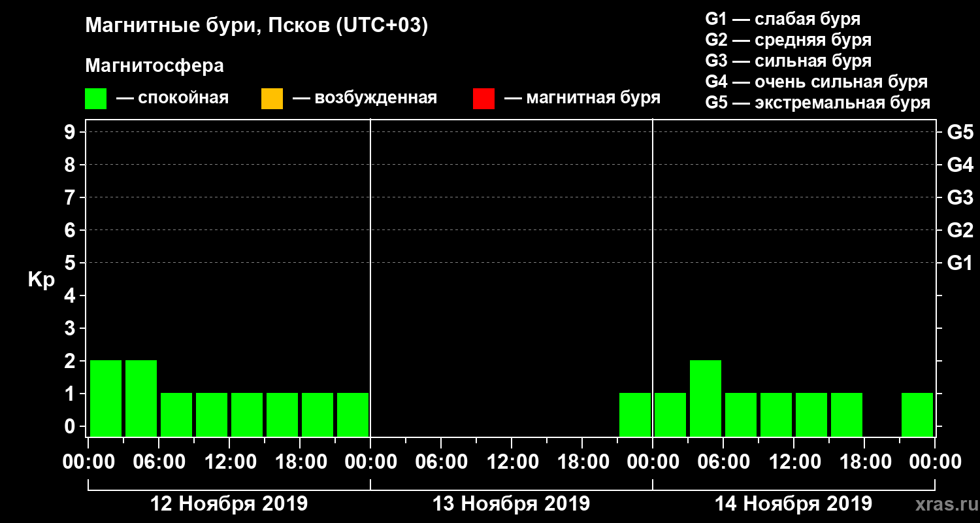Click the 'G4 — очень сильная буря' legend line
The height and width of the screenshot is (523, 980).
816,82
